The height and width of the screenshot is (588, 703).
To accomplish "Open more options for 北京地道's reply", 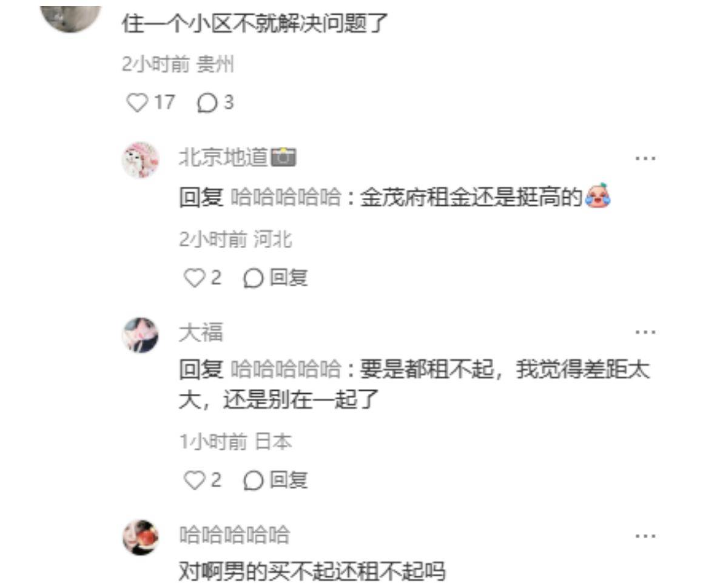I will click(645, 158).
